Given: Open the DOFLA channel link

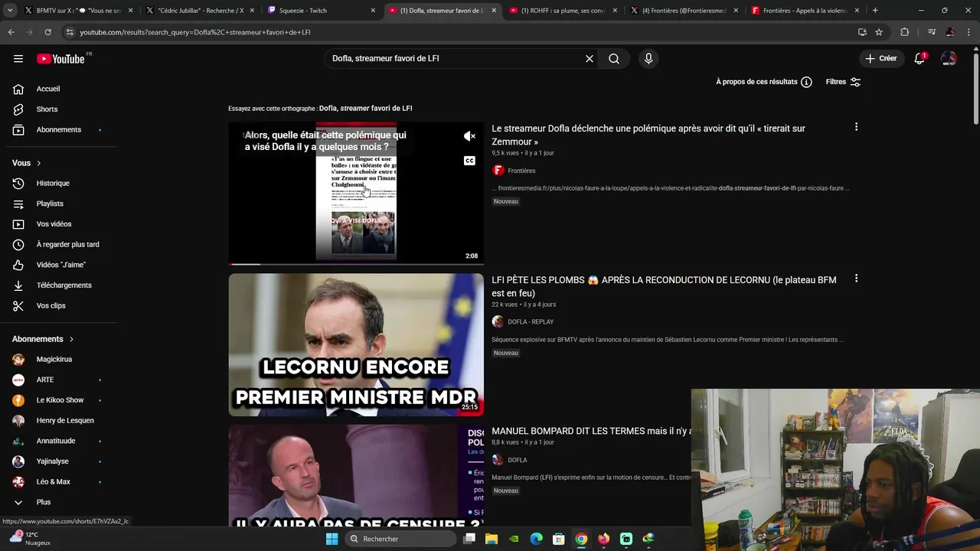Looking at the screenshot, I should pos(517,460).
